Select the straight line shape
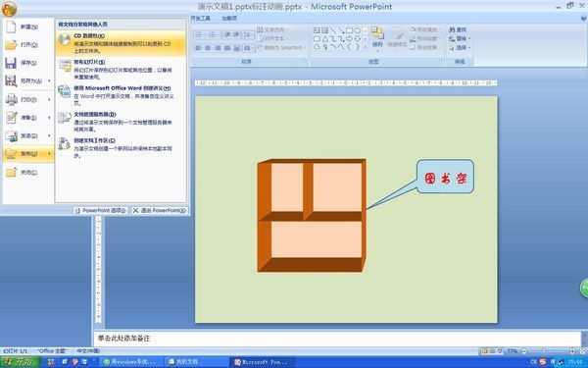Image resolution: width=588 pixels, height=368 pixels. 333,30
